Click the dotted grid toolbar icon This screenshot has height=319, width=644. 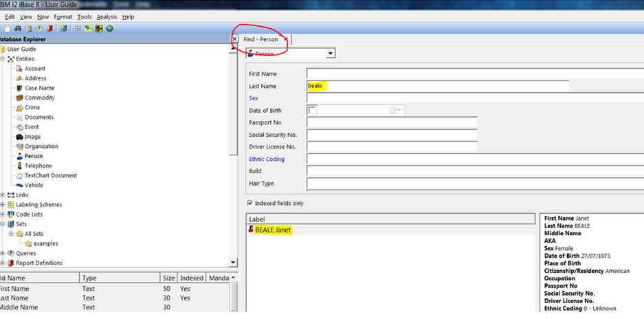point(78,29)
